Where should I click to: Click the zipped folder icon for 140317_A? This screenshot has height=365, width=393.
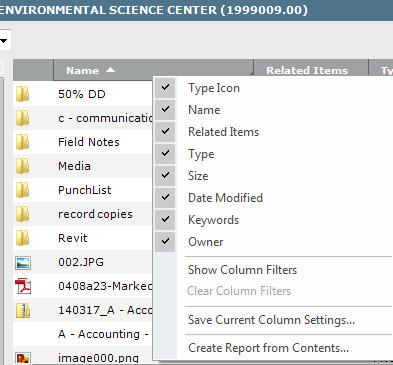click(x=23, y=310)
